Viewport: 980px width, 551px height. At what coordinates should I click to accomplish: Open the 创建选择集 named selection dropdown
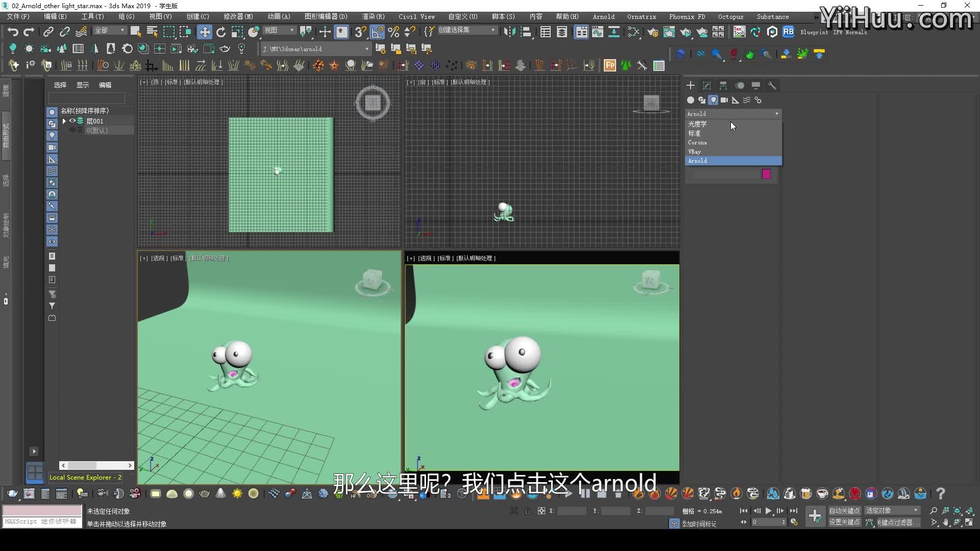467,30
